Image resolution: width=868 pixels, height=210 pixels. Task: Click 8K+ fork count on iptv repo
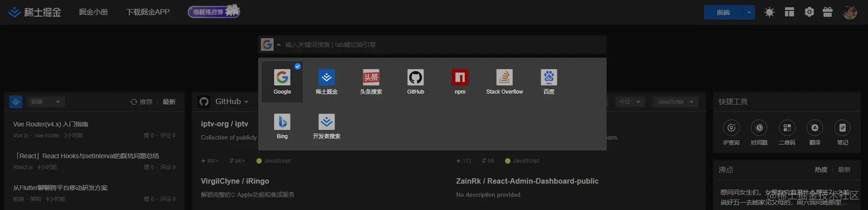click(x=237, y=161)
